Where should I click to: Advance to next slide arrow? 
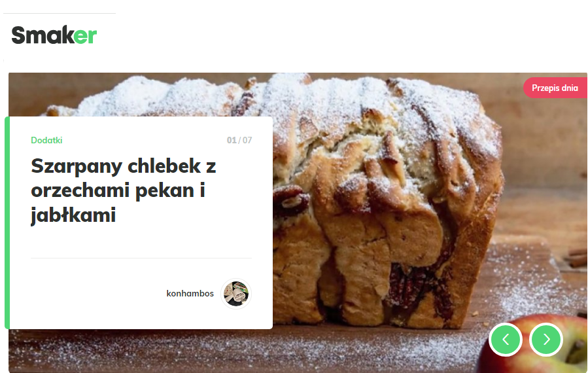(x=546, y=340)
